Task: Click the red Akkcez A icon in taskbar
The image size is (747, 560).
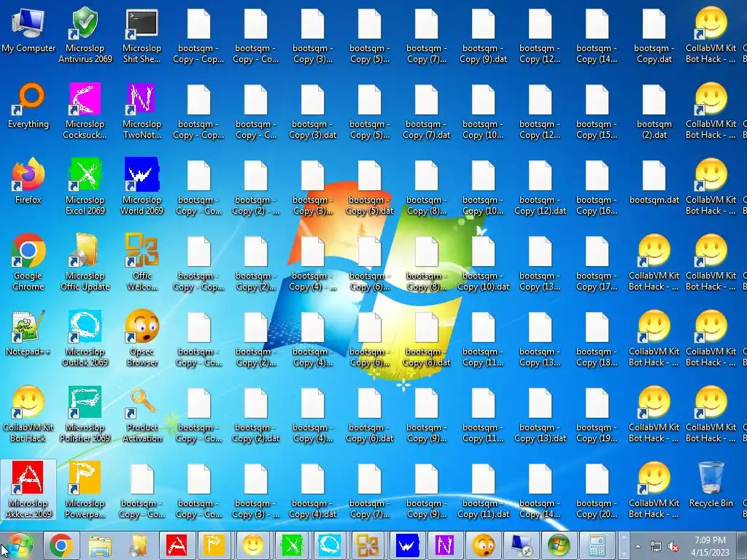Action: 177,545
